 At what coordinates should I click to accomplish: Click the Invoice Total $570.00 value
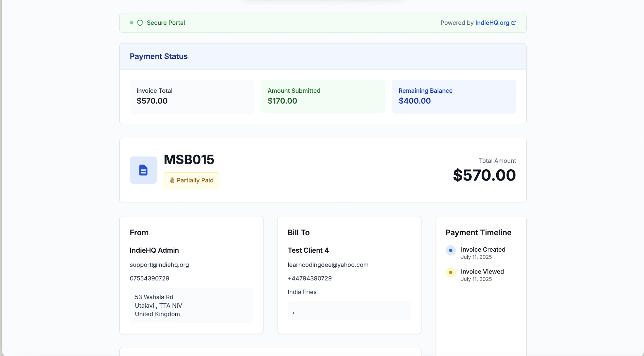point(152,101)
